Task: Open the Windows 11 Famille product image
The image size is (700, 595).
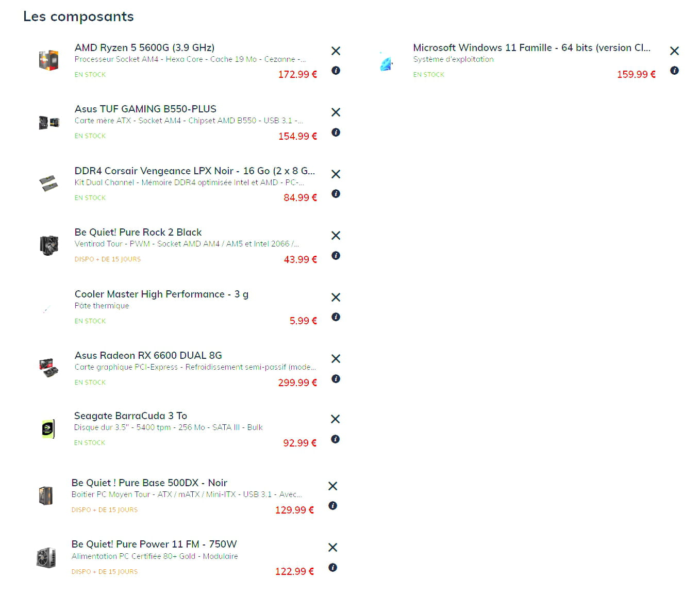Action: point(387,61)
